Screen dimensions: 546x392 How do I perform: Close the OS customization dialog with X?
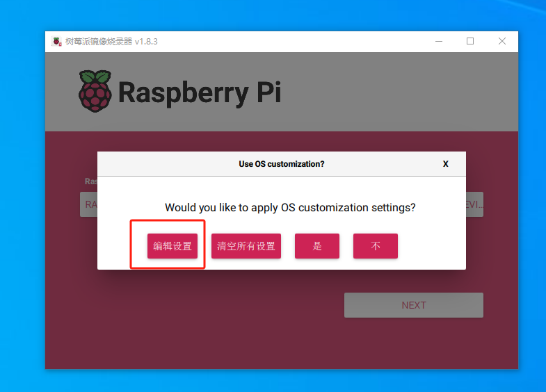point(445,164)
